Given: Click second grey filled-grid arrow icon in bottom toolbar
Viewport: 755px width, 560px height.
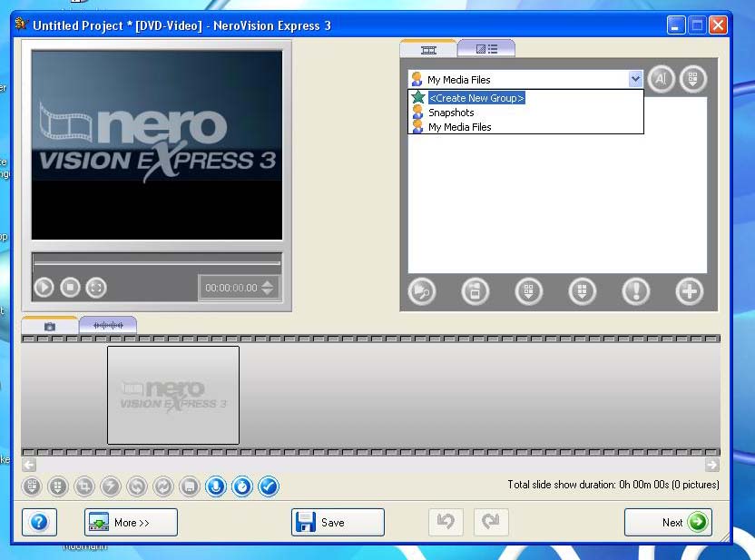Looking at the screenshot, I should pyautogui.click(x=58, y=486).
